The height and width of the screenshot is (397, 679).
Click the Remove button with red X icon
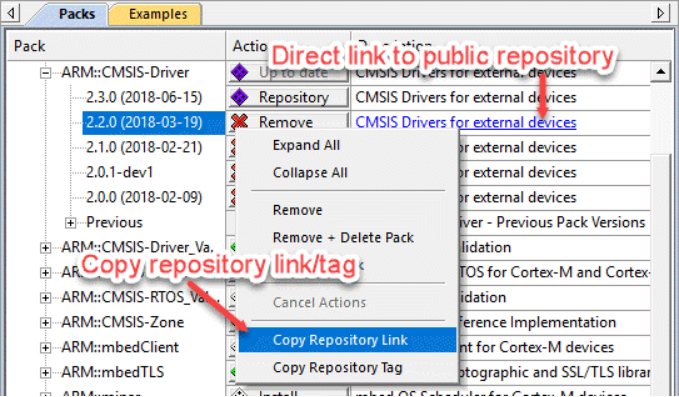point(288,122)
